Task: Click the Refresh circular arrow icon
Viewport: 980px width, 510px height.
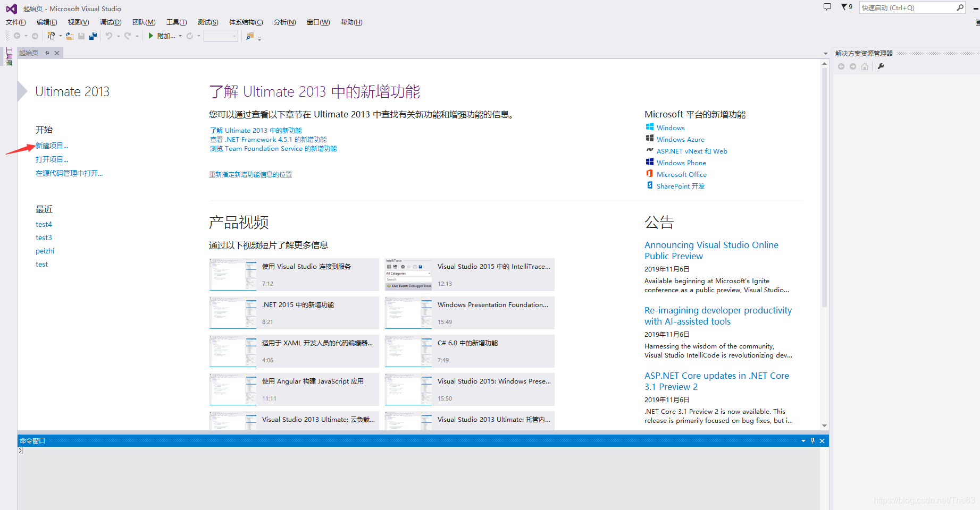Action: tap(190, 36)
